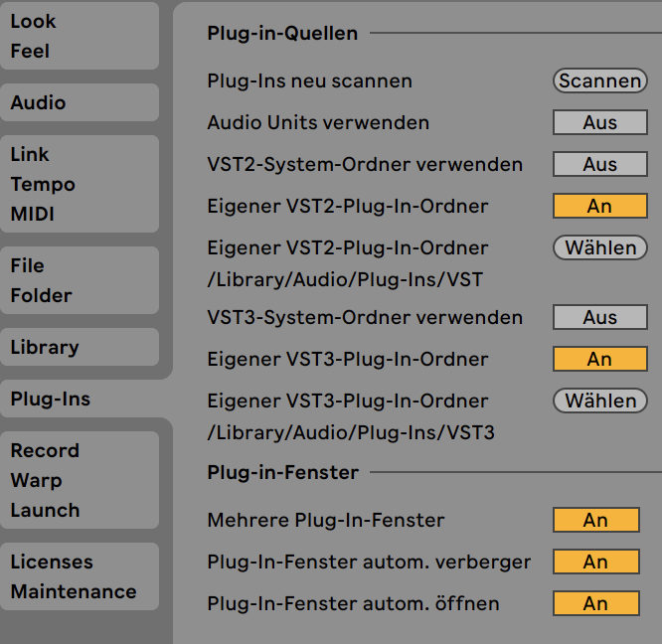Toggle Plug-In-Fenster autom. öffnen option
This screenshot has height=644, width=662.
coord(595,604)
